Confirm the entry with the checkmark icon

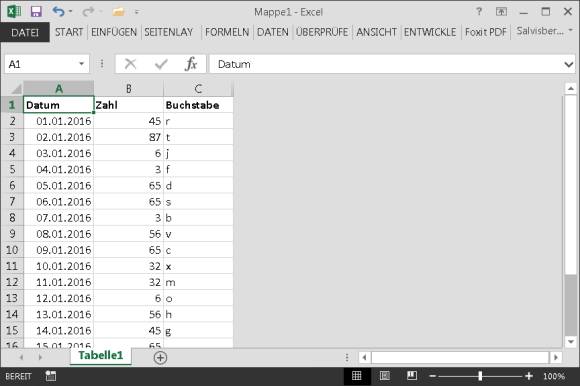click(x=161, y=64)
